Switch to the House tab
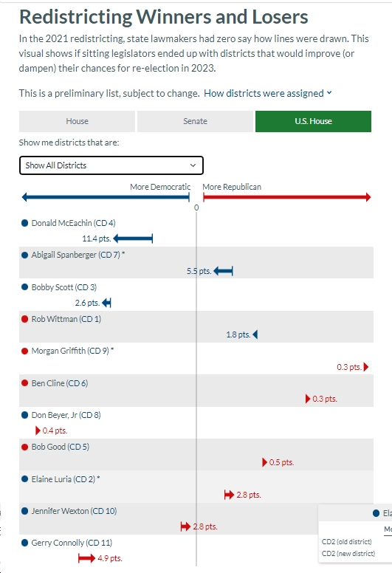392x573 pixels. pyautogui.click(x=77, y=121)
